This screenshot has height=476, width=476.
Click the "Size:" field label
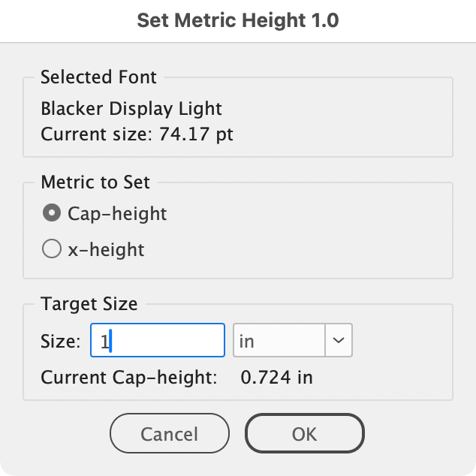click(x=60, y=342)
